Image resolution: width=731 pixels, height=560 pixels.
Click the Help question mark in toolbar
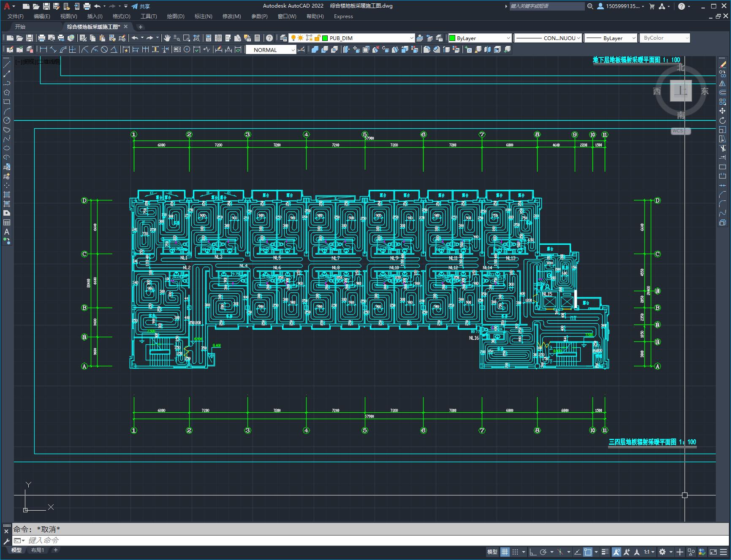pos(269,38)
